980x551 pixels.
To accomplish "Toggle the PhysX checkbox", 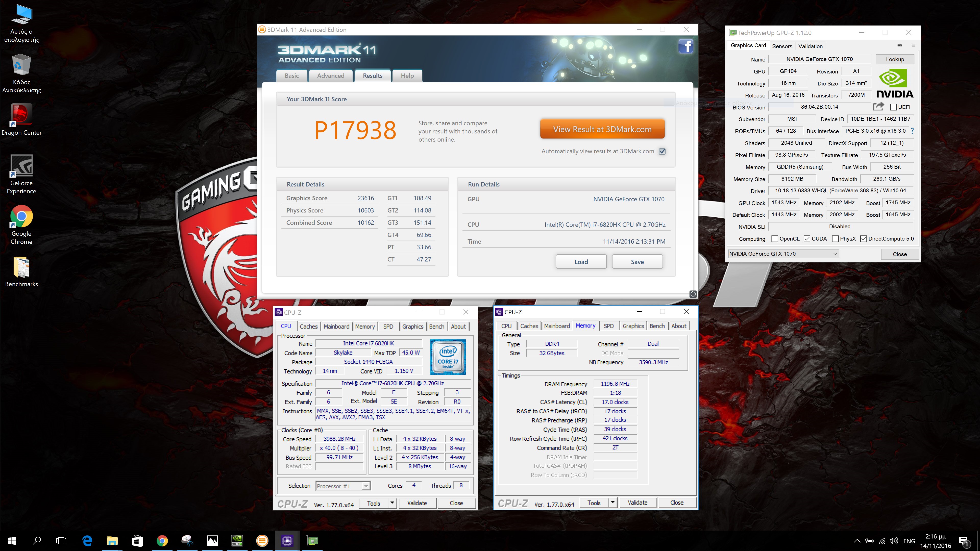I will (x=836, y=239).
